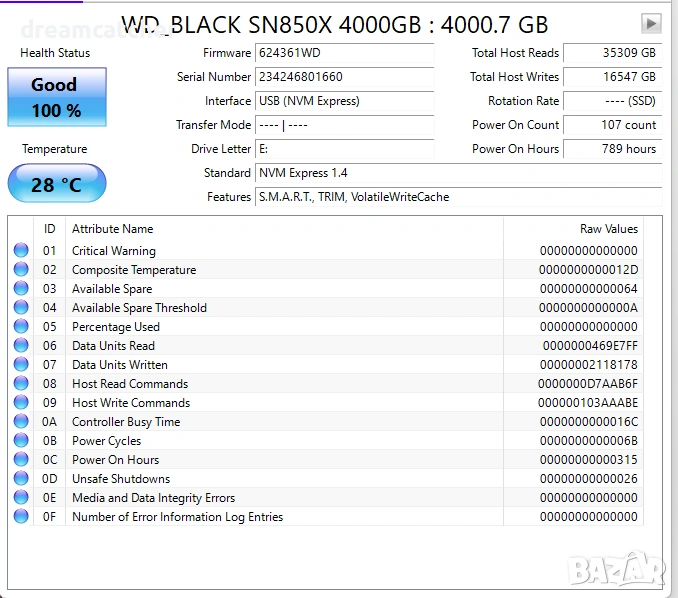Click the Raw Values column header
The width and height of the screenshot is (678, 598).
point(608,229)
